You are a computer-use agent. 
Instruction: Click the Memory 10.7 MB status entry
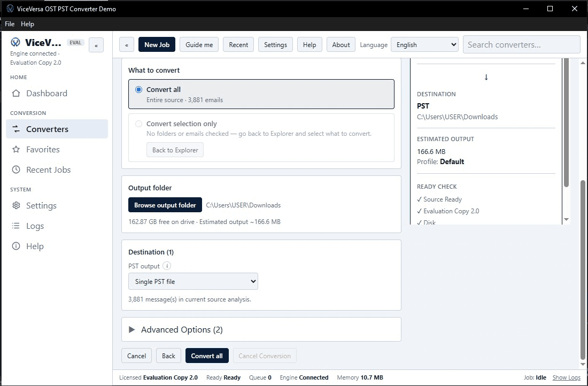click(x=360, y=377)
